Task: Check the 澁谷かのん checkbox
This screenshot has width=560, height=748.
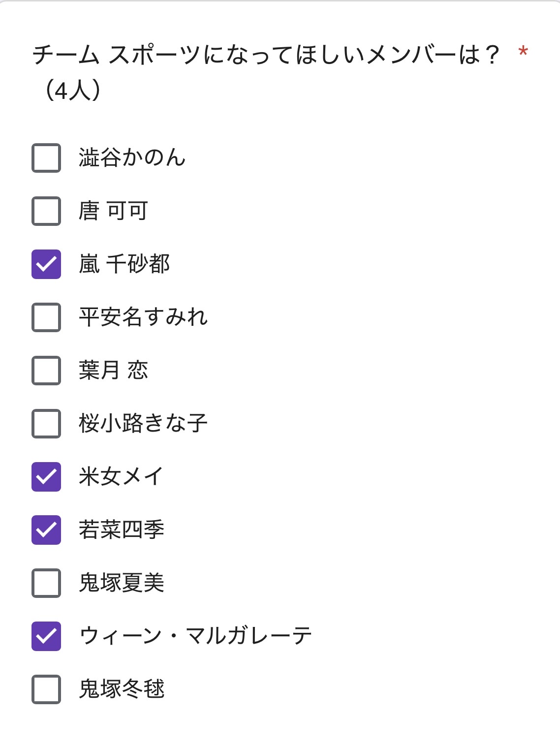Action: (x=46, y=158)
